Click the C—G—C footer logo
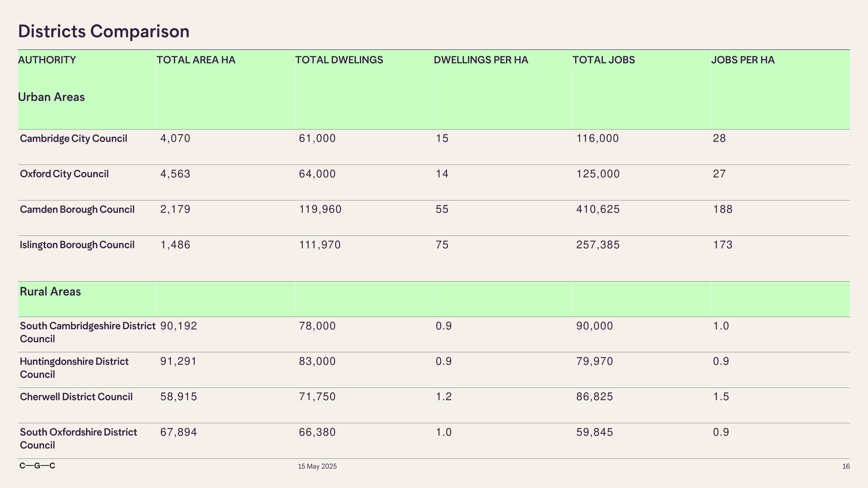 coord(37,466)
